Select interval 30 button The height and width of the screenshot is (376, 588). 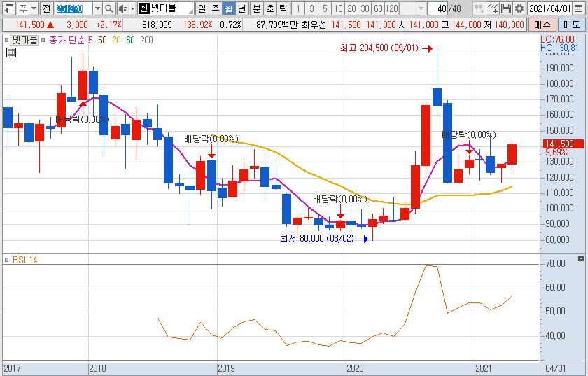pyautogui.click(x=365, y=8)
